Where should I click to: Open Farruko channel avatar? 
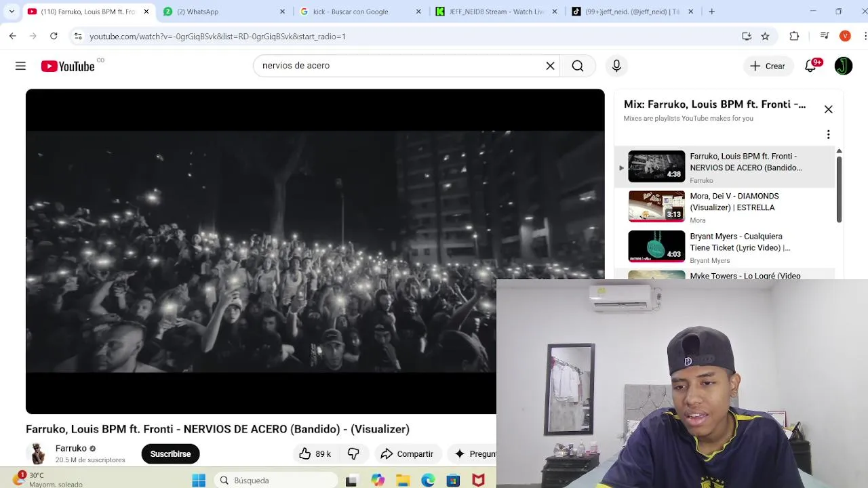coord(37,453)
